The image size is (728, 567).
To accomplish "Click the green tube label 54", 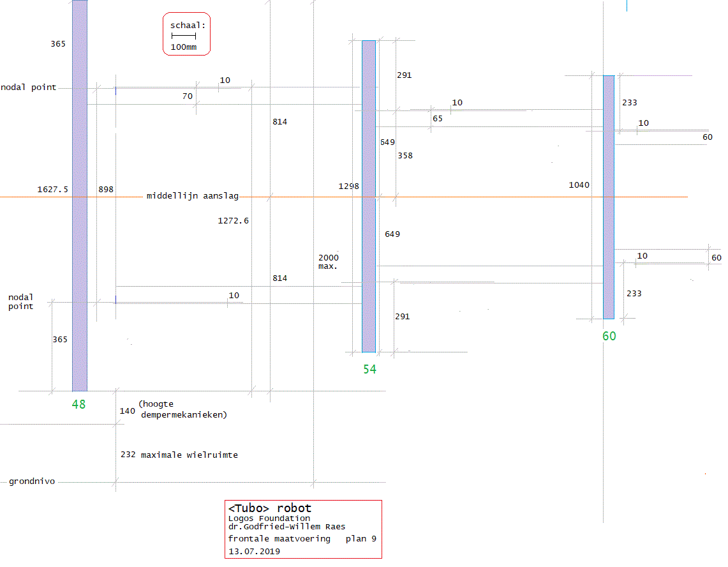I will point(369,369).
